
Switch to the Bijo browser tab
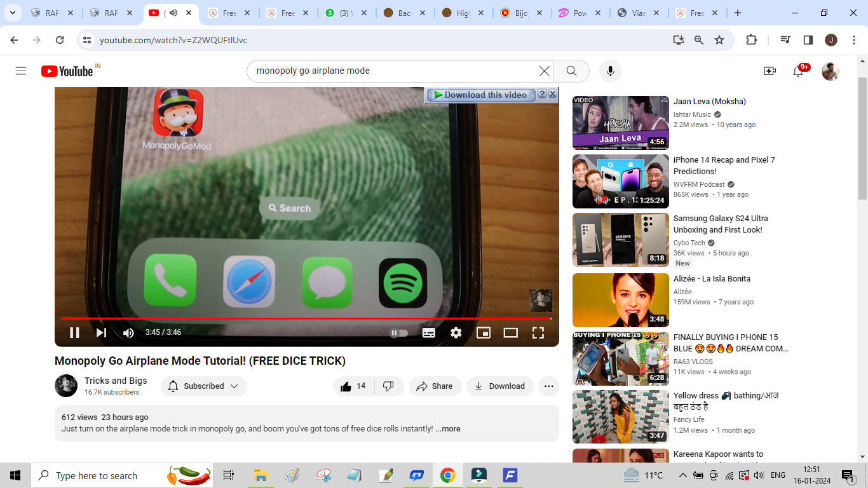pos(522,13)
